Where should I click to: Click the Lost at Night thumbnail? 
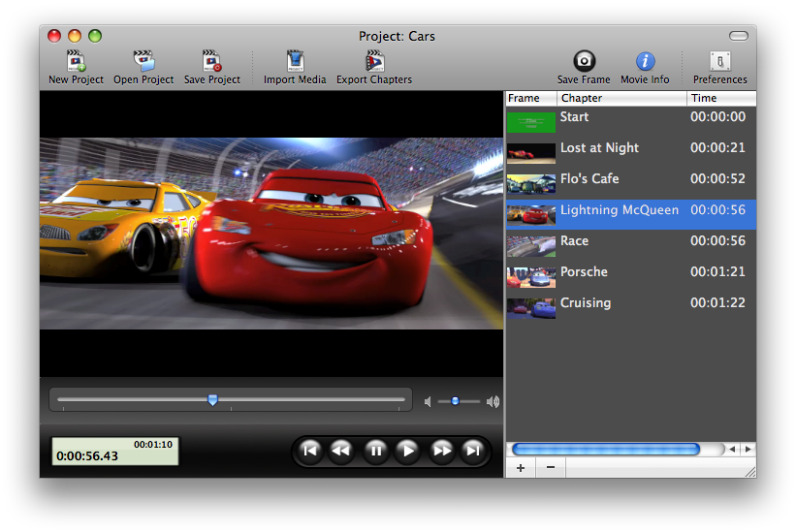[x=531, y=153]
